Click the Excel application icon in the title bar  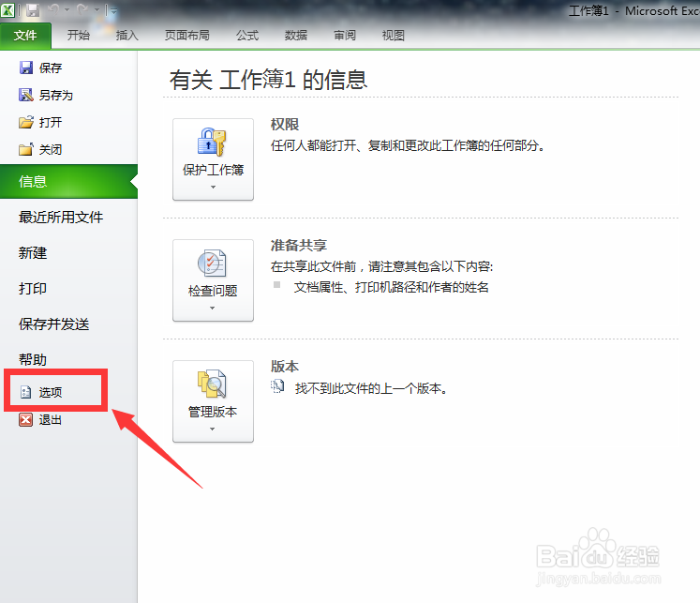tap(7, 9)
